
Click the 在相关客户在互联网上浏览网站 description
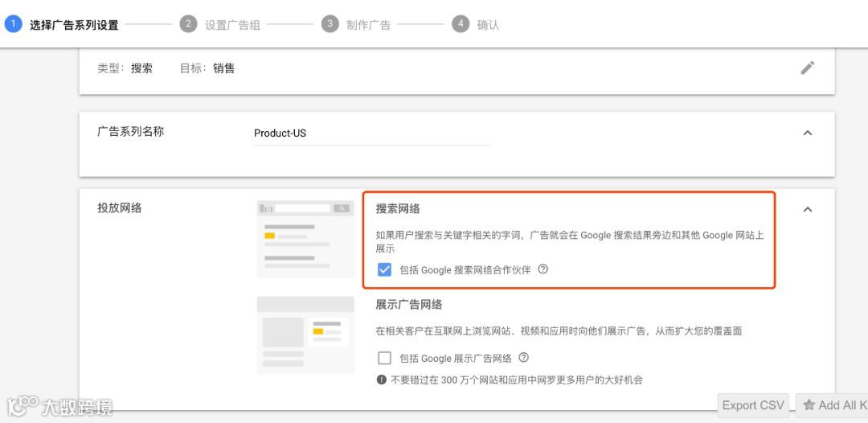tap(559, 331)
